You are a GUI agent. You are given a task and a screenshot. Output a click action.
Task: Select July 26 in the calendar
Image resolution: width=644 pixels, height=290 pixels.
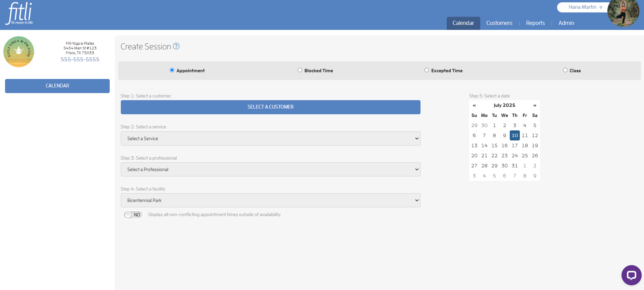[535, 156]
